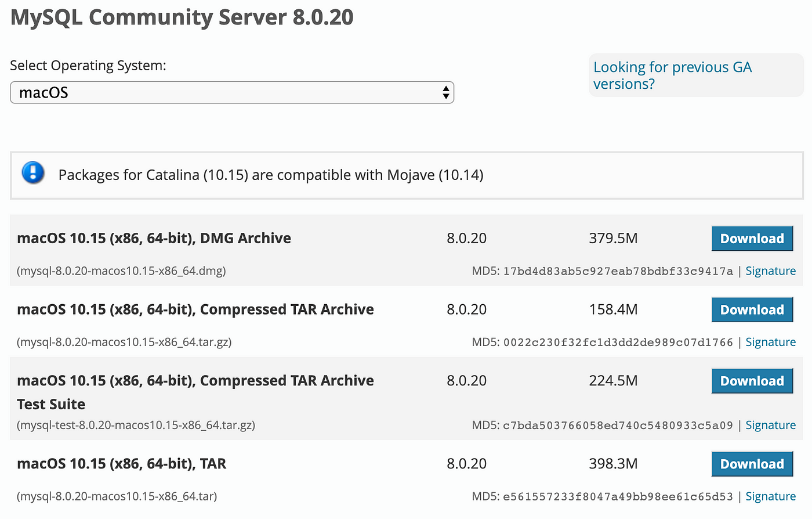The width and height of the screenshot is (812, 519).
Task: Click 'macOS 10.15 (x86, 64-bit), TAR' title
Action: point(122,464)
